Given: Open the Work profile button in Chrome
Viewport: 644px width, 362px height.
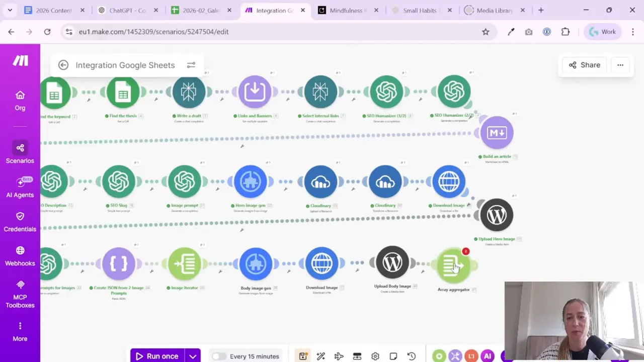Looking at the screenshot, I should [602, 32].
